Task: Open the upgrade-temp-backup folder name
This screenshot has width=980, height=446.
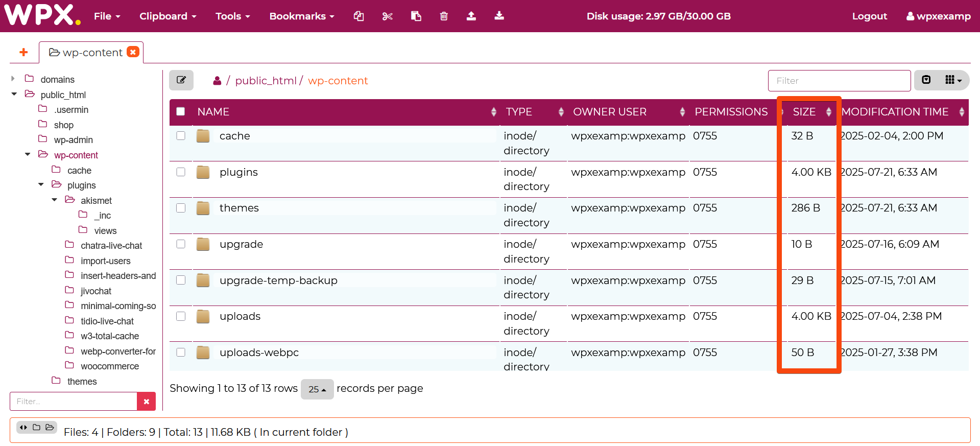Action: (278, 280)
